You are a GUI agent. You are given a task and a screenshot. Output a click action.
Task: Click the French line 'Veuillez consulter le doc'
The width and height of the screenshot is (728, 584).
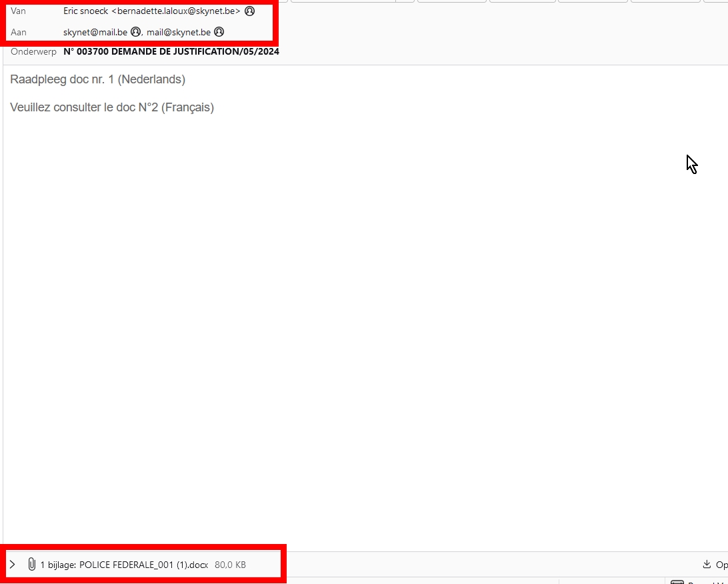(112, 107)
